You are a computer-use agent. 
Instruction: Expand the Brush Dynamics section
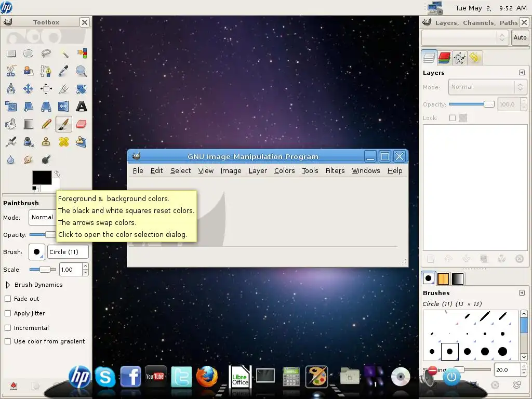click(x=8, y=285)
